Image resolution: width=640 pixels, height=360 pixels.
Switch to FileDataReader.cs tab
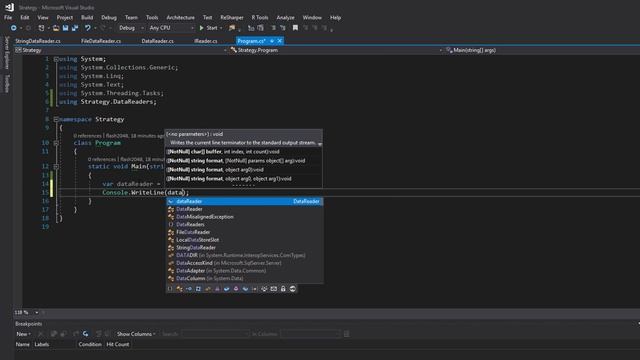pos(101,41)
